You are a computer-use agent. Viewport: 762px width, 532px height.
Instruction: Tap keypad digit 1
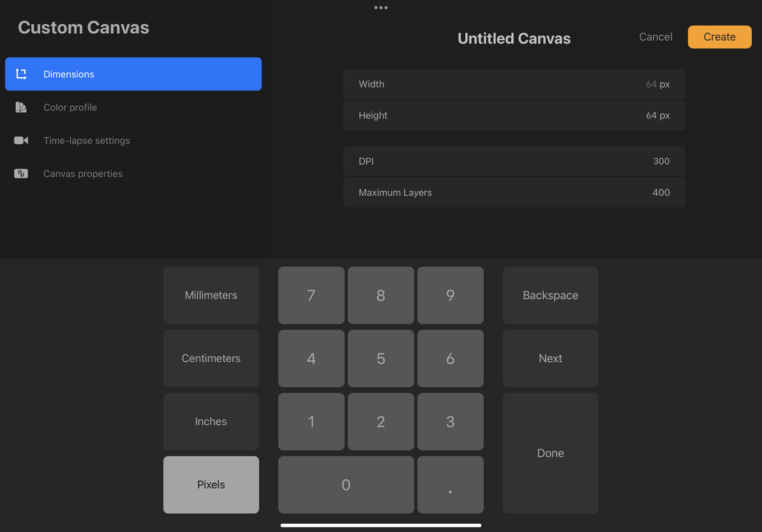[x=311, y=421]
